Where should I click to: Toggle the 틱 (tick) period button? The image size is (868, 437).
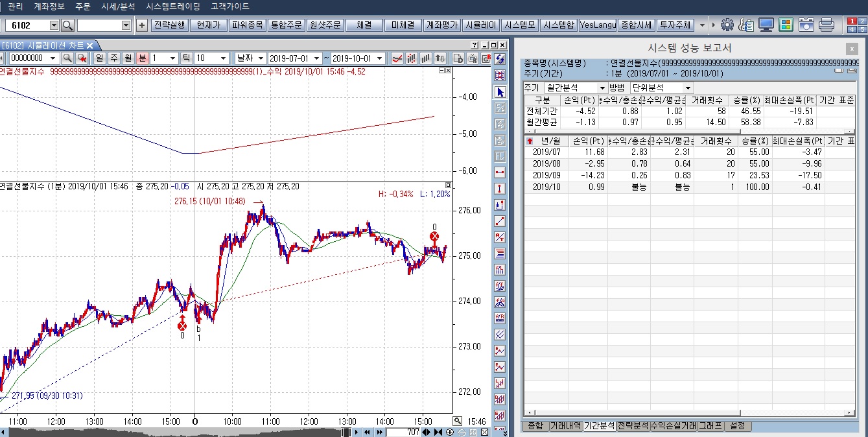187,58
